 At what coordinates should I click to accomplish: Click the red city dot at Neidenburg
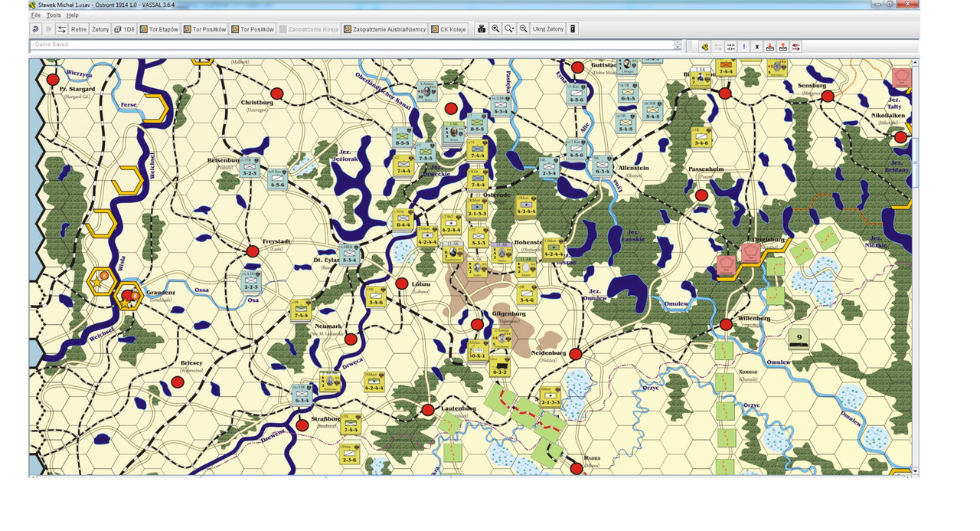576,354
